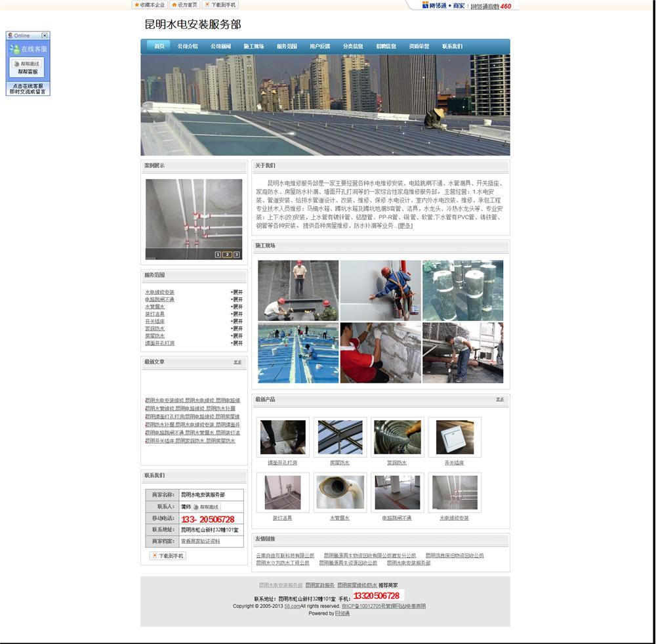Switch case slideshow to slide 3

pyautogui.click(x=236, y=255)
